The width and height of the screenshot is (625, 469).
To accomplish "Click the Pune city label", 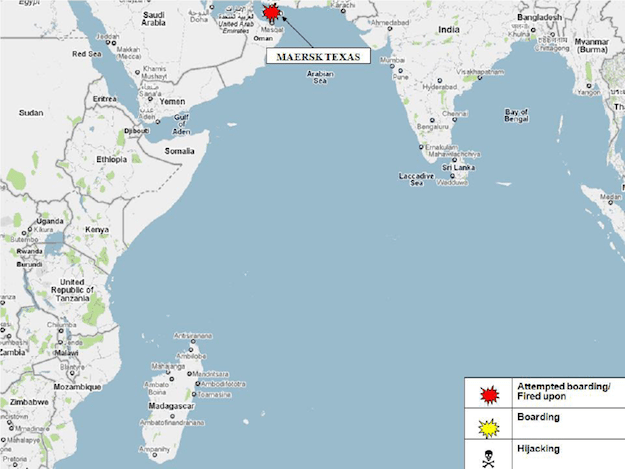I will click(x=401, y=77).
